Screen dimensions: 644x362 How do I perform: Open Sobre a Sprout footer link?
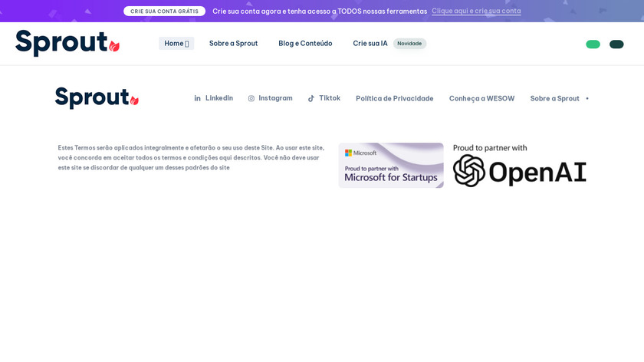554,98
